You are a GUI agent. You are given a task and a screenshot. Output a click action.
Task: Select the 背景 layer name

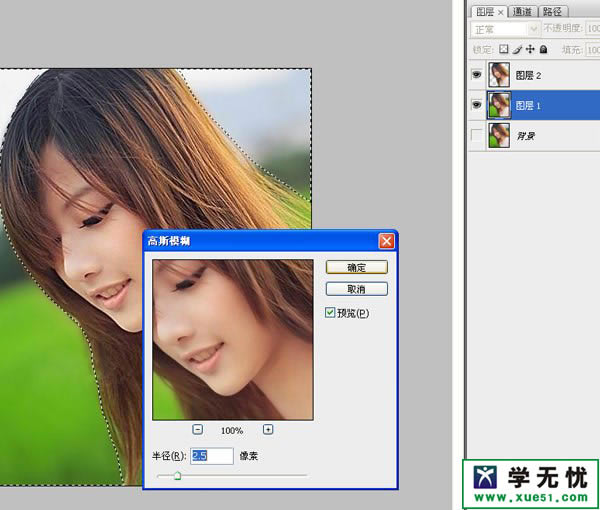pos(526,136)
